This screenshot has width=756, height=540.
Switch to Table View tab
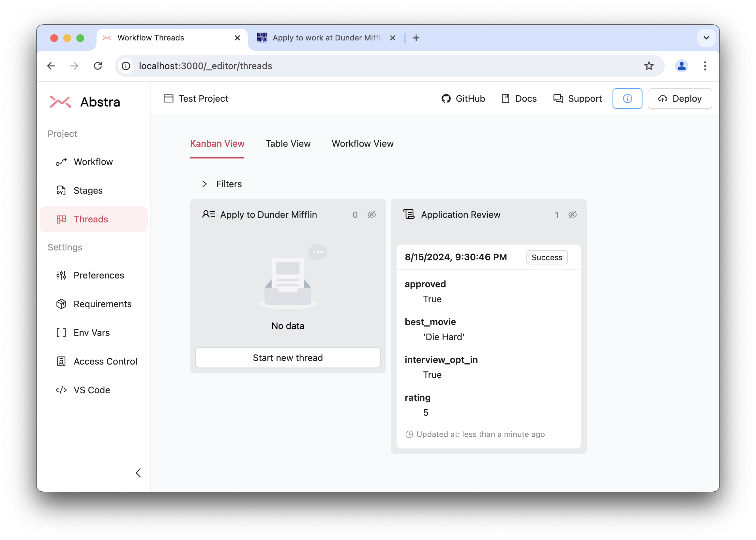(x=288, y=143)
